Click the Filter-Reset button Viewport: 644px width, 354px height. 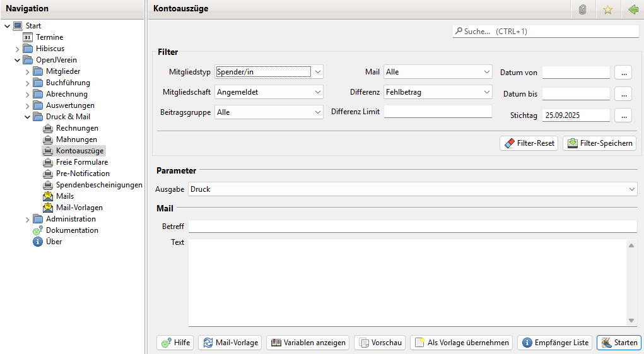tap(529, 143)
